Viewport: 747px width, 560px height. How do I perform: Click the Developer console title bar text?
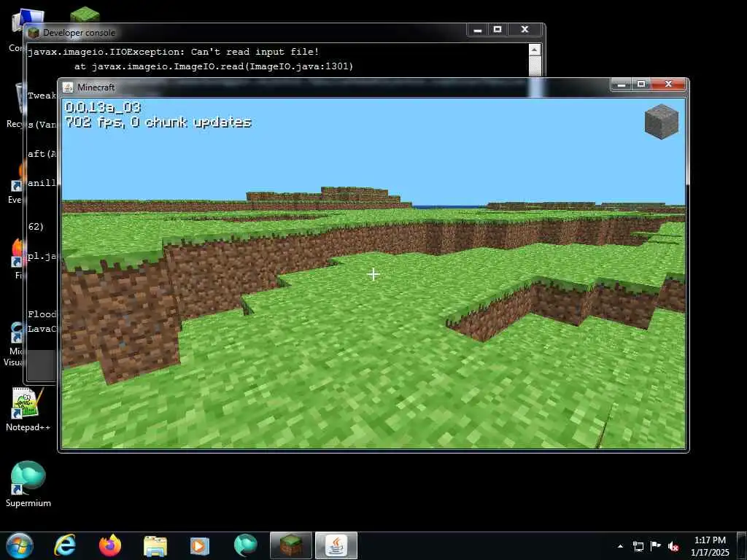click(79, 33)
